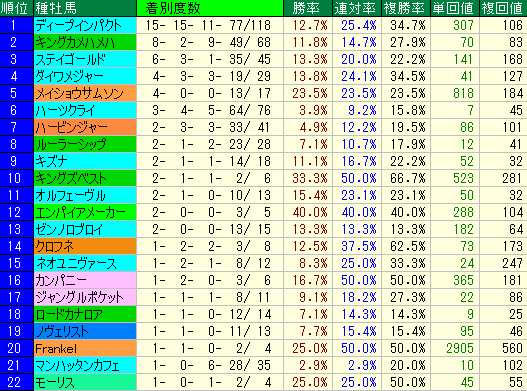The height and width of the screenshot is (391, 527).
Task: Sort by the 単回値 column header
Action: [455, 8]
